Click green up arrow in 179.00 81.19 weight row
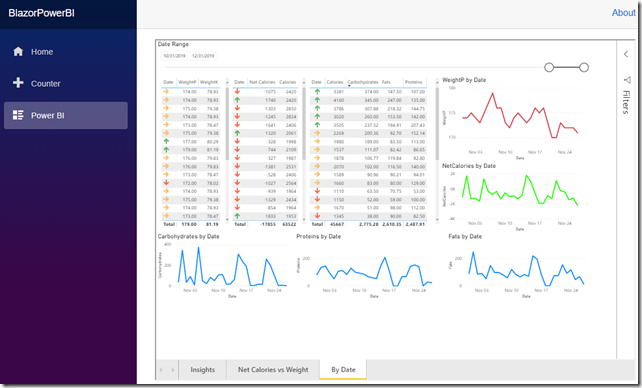Viewport: 642px width, 388px height. pyautogui.click(x=166, y=150)
